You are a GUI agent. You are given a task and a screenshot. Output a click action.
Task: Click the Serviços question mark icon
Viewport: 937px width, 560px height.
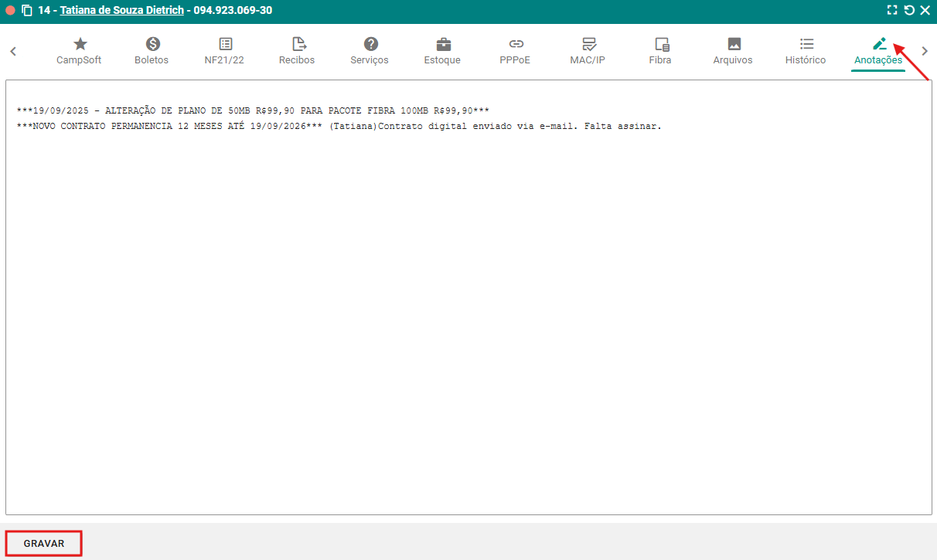pos(370,44)
